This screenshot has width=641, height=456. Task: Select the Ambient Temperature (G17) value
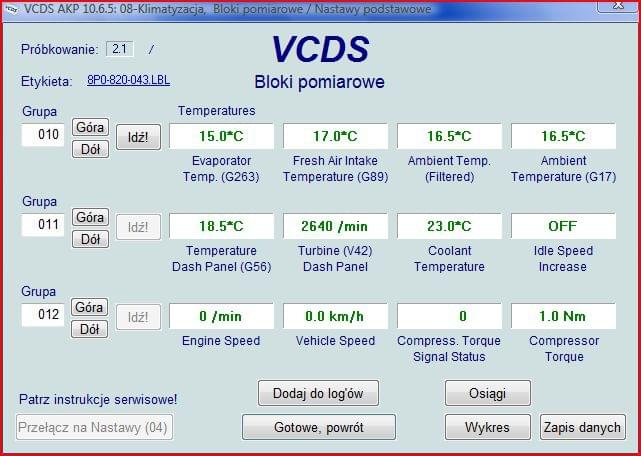[x=563, y=136]
